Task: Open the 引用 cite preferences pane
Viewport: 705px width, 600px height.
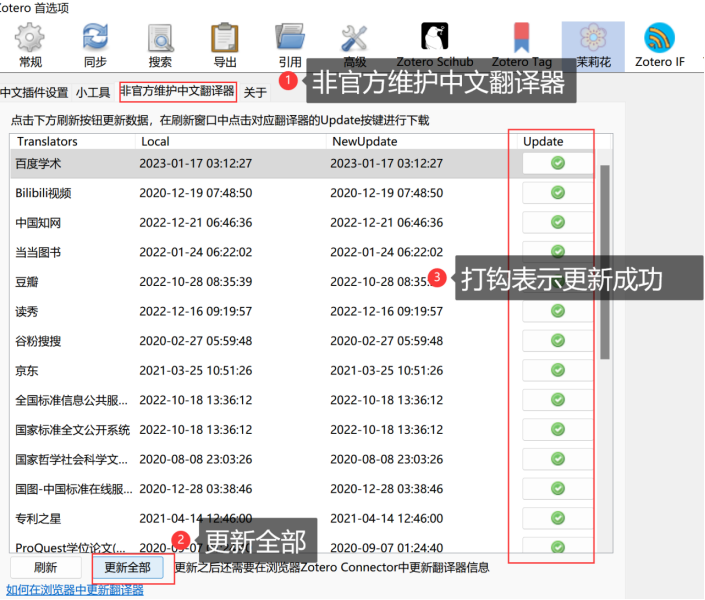Action: coord(290,46)
